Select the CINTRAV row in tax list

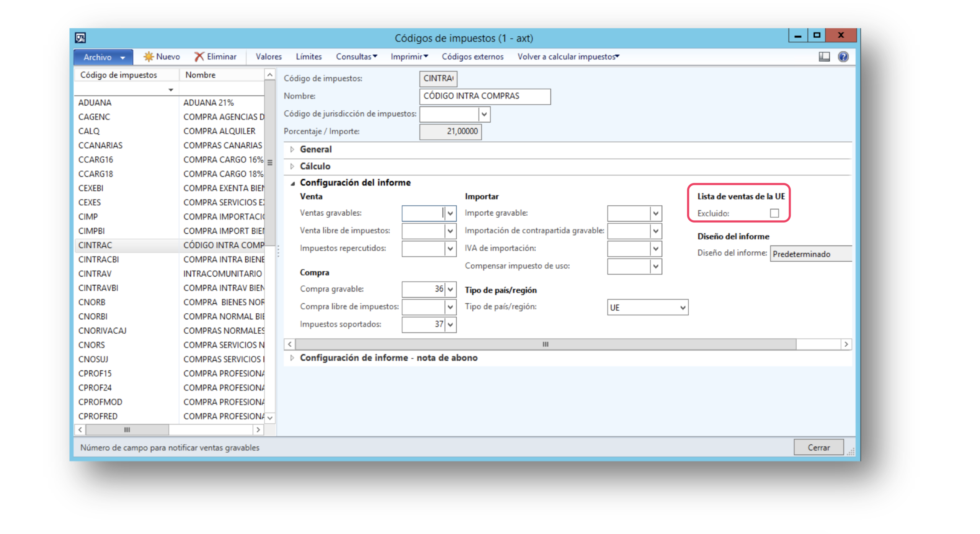coord(170,274)
